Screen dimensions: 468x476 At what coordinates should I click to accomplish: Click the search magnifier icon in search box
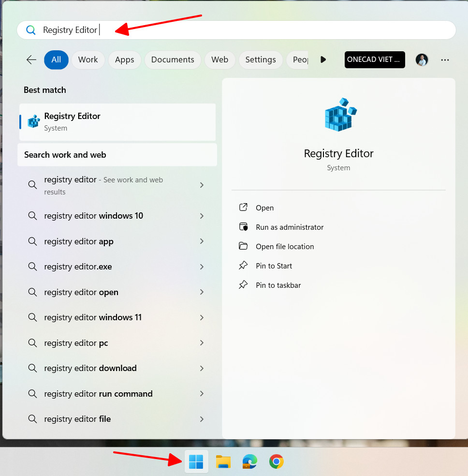[30, 30]
